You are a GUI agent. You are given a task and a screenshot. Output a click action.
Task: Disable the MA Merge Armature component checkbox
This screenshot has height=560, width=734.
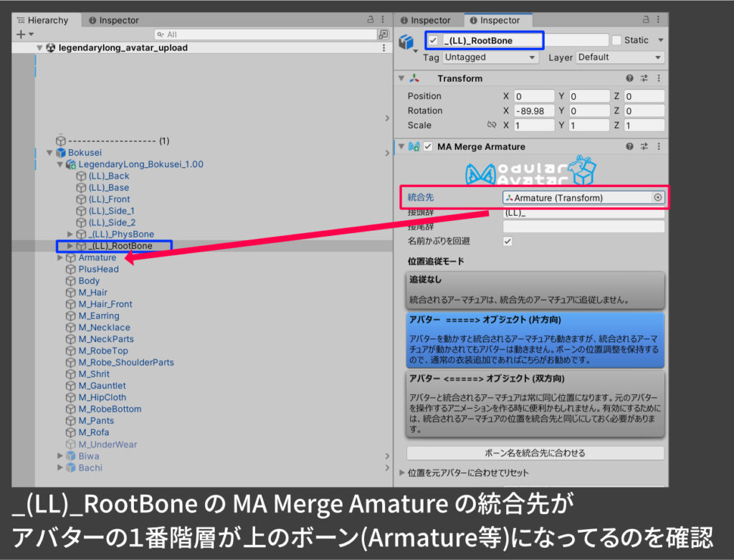429,147
